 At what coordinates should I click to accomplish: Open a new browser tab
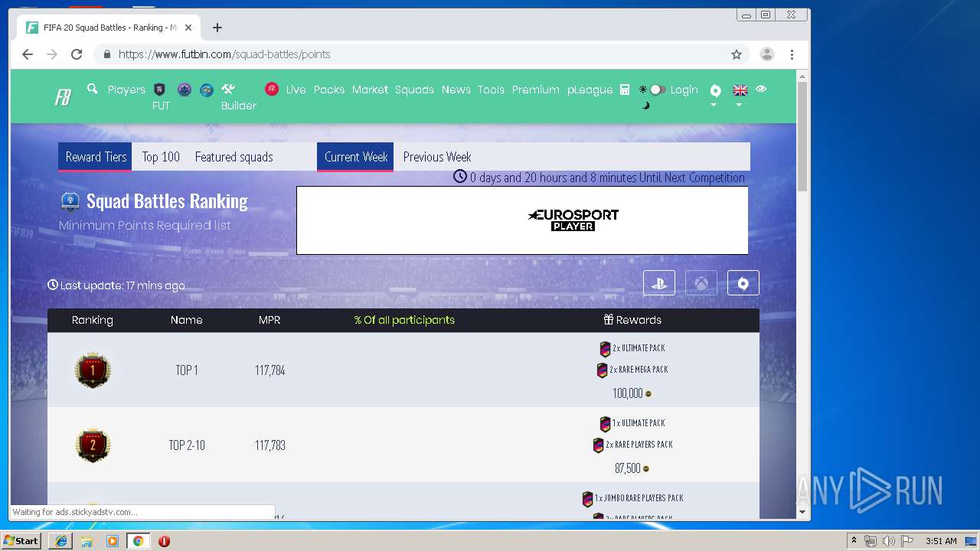217,28
